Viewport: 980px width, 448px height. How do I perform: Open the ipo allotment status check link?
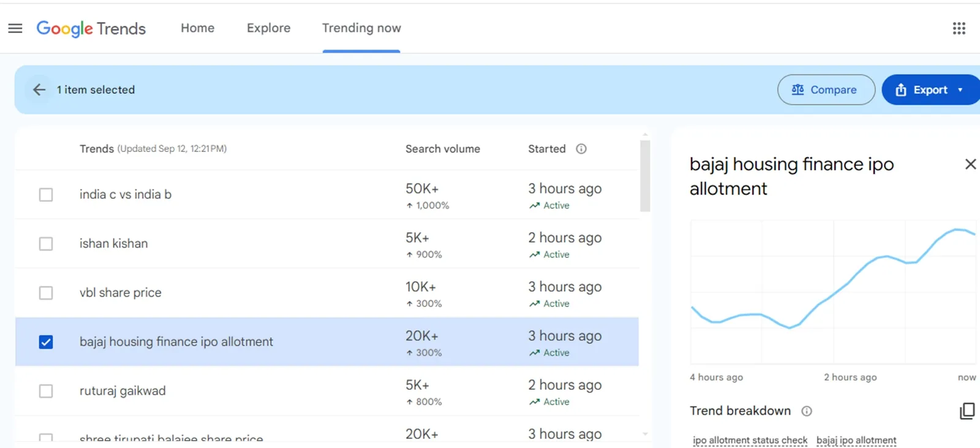tap(750, 440)
